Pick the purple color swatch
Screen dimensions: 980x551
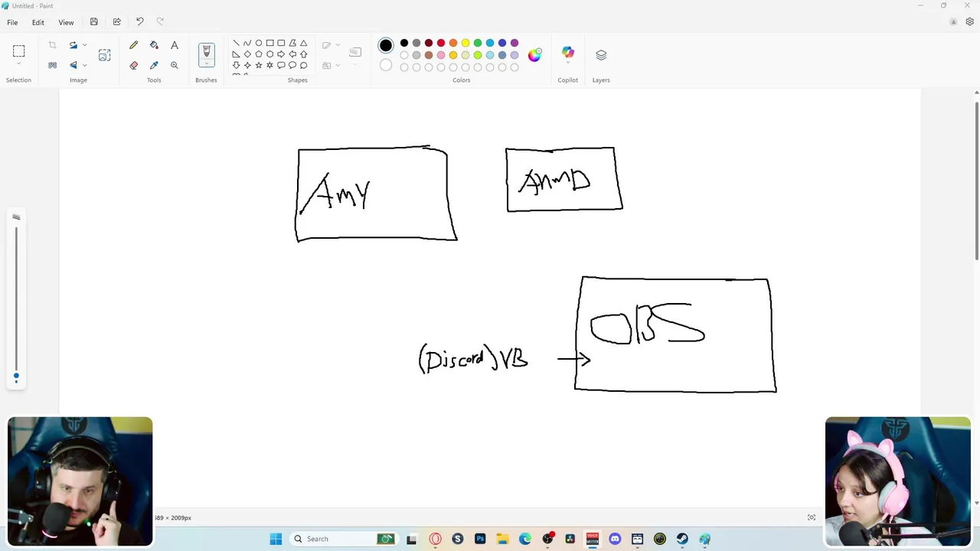(x=514, y=43)
